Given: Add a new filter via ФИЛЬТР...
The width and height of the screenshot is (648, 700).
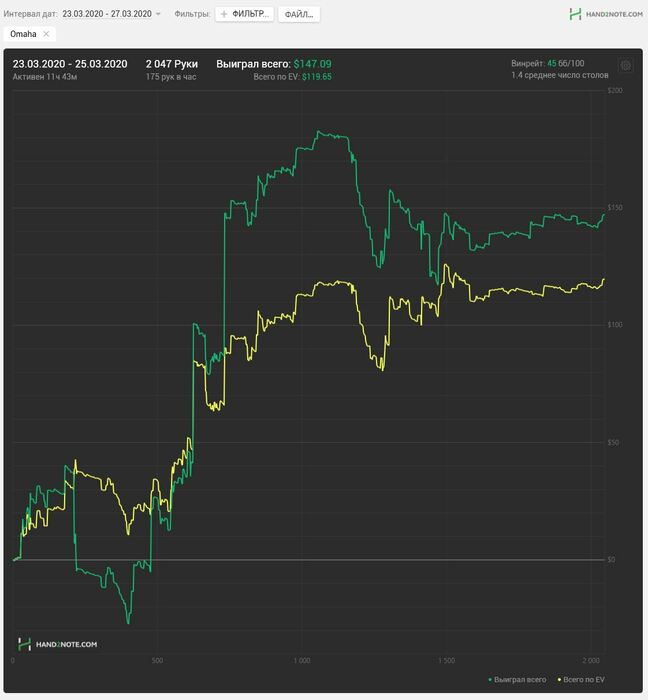Looking at the screenshot, I should (245, 14).
